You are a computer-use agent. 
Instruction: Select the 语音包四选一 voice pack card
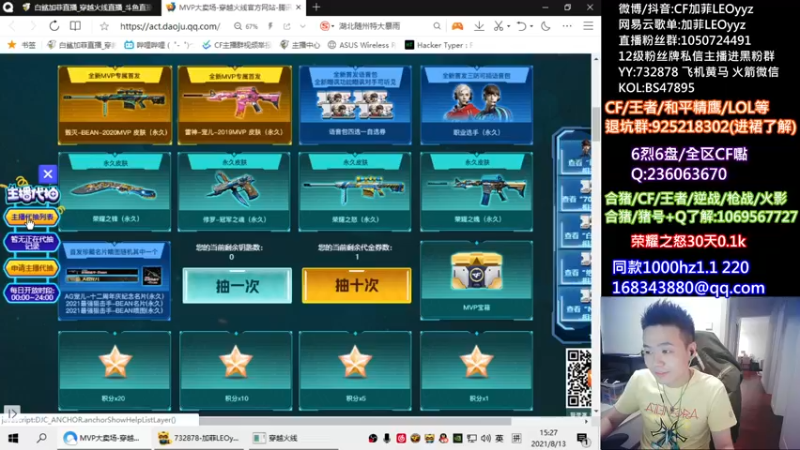(x=356, y=104)
